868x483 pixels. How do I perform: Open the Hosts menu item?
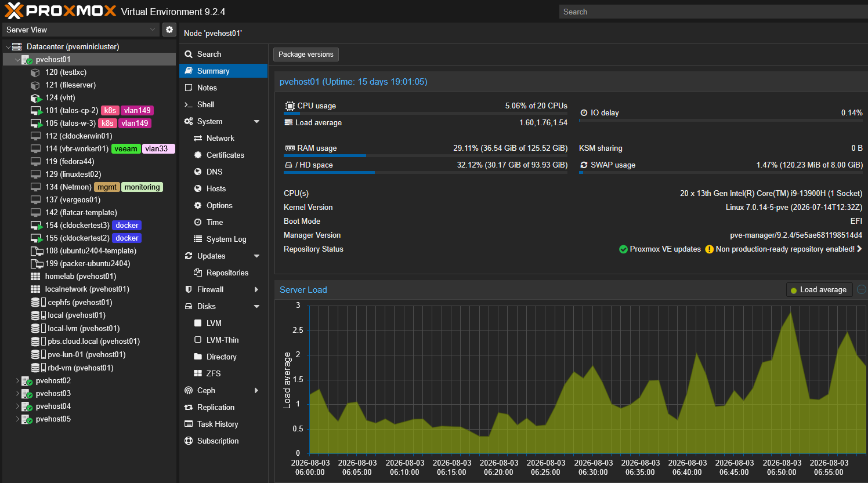[223, 188]
